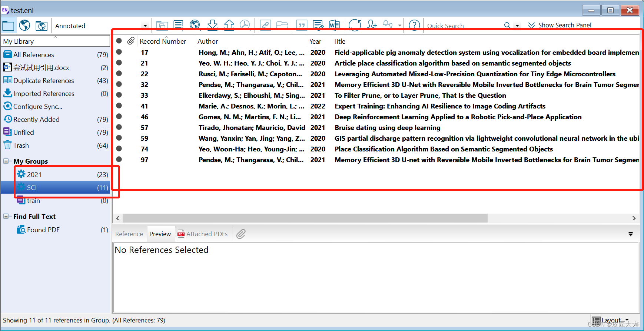Toggle read status dot for record 22
Image resolution: width=644 pixels, height=331 pixels.
(x=119, y=74)
